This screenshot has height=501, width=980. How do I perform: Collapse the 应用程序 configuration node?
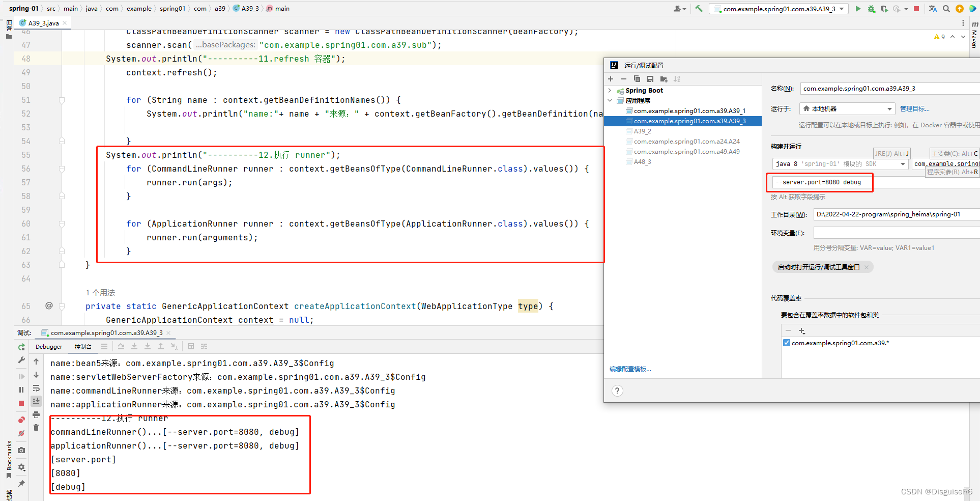pos(610,101)
